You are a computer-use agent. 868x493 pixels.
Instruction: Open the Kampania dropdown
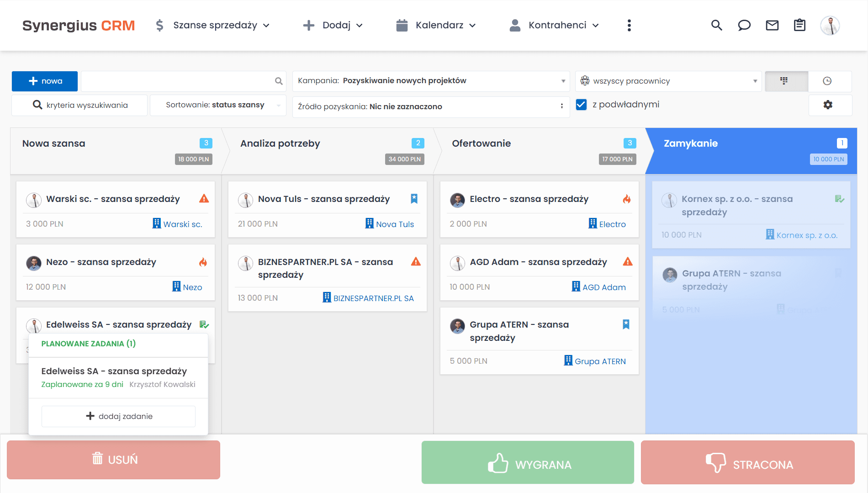click(x=563, y=81)
